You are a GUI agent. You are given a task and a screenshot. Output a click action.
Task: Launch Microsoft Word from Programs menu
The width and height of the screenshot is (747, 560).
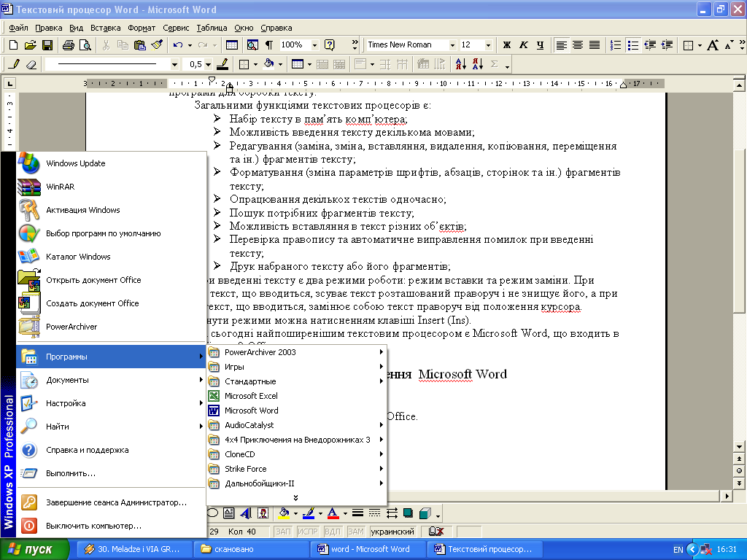click(296, 411)
